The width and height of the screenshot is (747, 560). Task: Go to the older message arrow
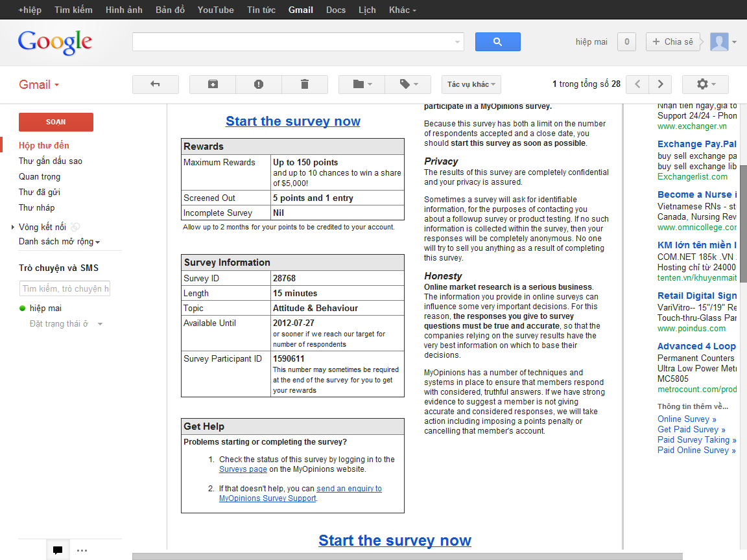(x=660, y=84)
